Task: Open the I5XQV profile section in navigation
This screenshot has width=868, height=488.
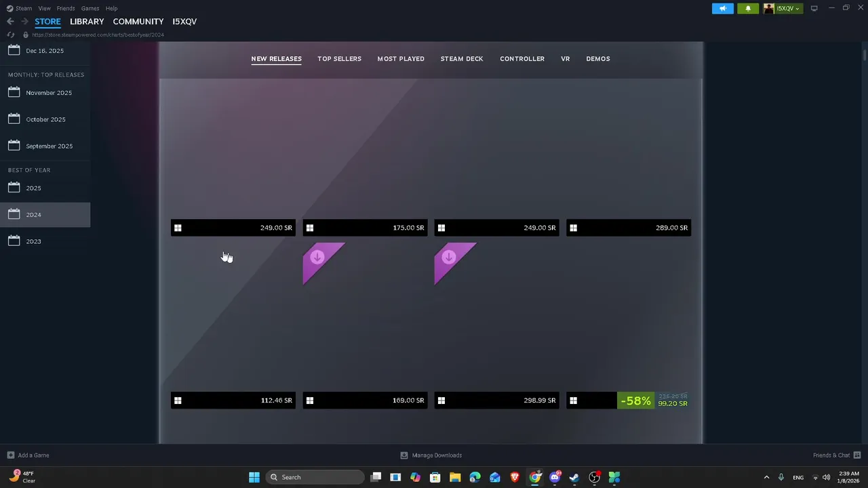Action: 184,22
